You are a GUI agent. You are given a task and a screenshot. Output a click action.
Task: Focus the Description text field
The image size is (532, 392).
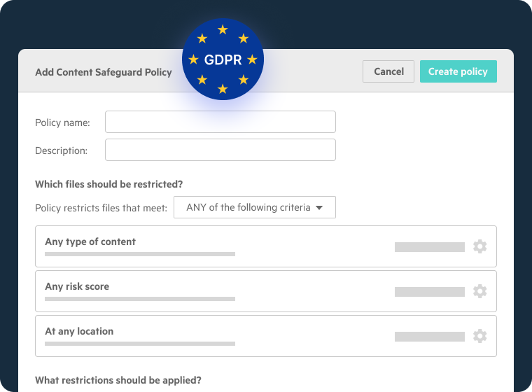tap(220, 150)
